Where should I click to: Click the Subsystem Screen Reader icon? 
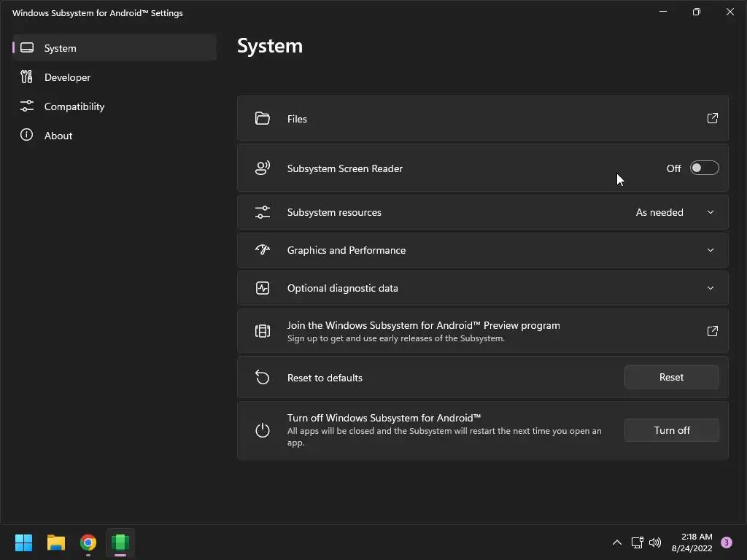(x=263, y=168)
